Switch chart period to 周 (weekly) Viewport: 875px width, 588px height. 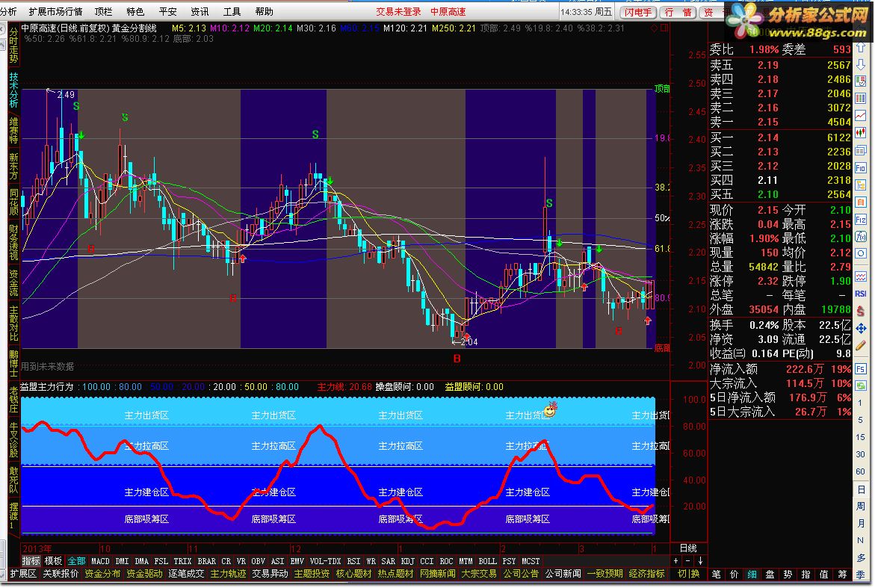pyautogui.click(x=862, y=506)
